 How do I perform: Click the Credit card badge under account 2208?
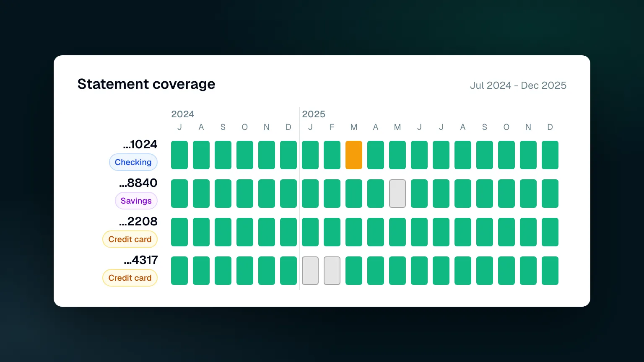(x=130, y=239)
